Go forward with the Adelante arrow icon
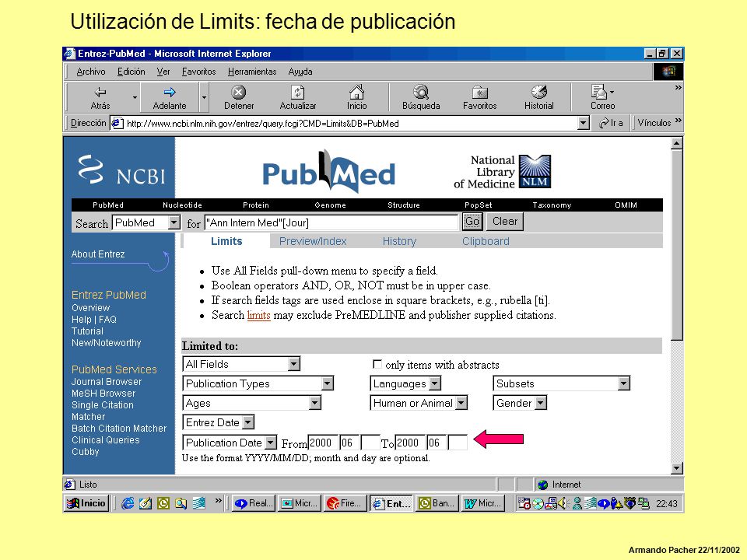Image resolution: width=747 pixels, height=560 pixels. pyautogui.click(x=169, y=92)
